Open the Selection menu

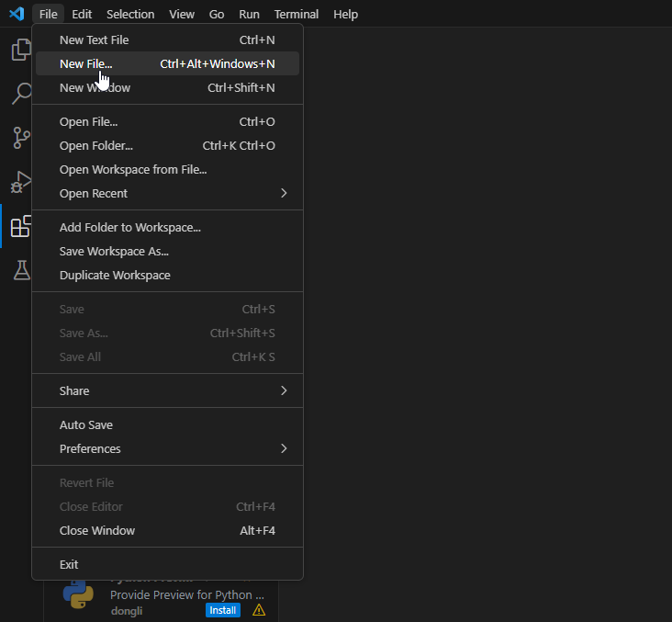pyautogui.click(x=130, y=14)
